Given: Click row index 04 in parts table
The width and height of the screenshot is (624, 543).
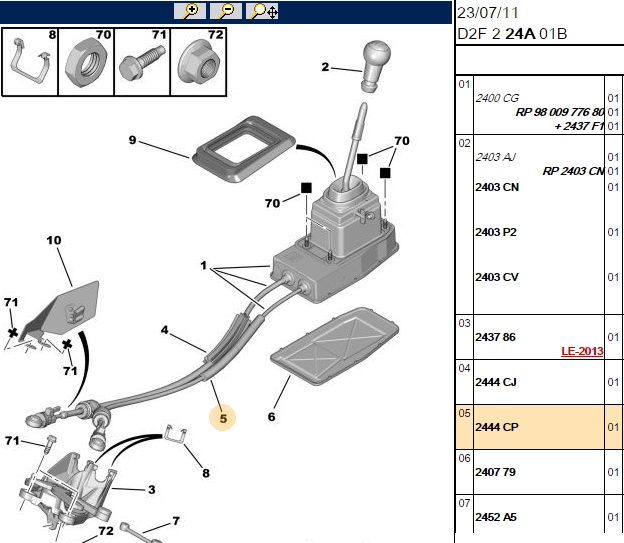Looking at the screenshot, I should [464, 368].
